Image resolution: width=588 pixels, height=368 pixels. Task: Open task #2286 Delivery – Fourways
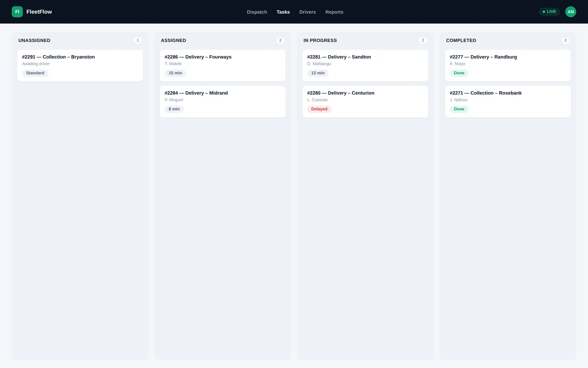223,66
